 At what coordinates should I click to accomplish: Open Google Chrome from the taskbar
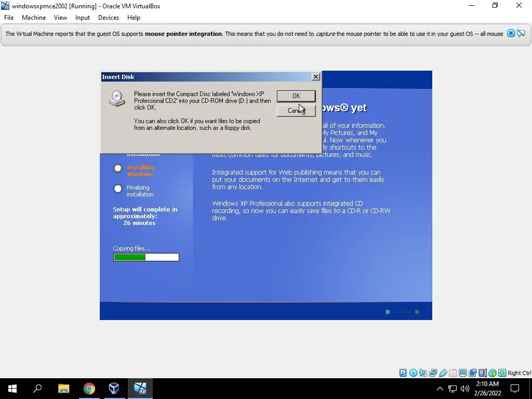(89, 389)
